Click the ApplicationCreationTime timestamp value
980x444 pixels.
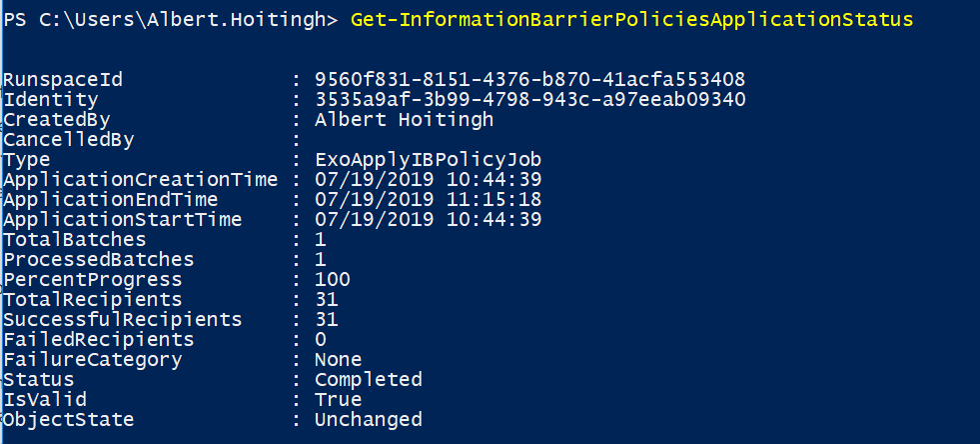coord(428,179)
